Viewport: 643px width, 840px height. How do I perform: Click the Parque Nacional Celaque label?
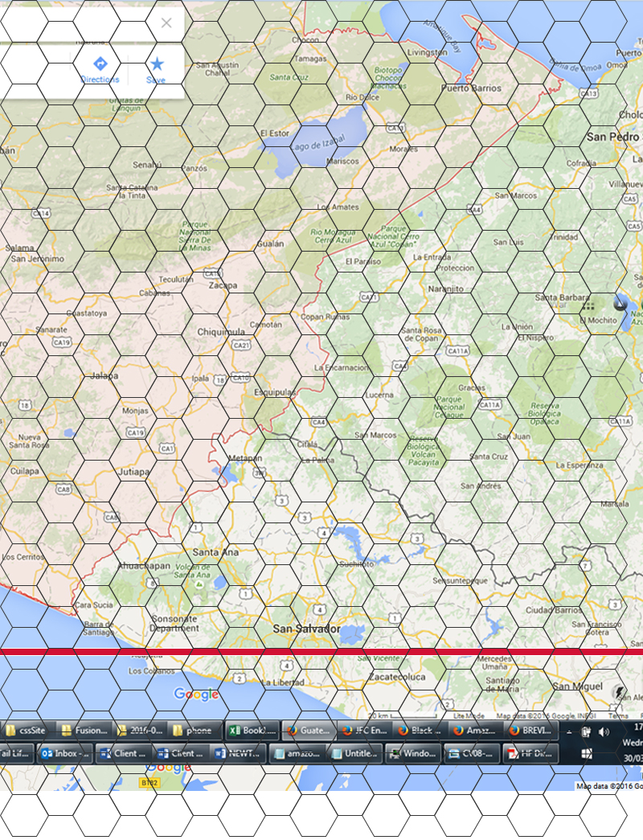point(449,408)
